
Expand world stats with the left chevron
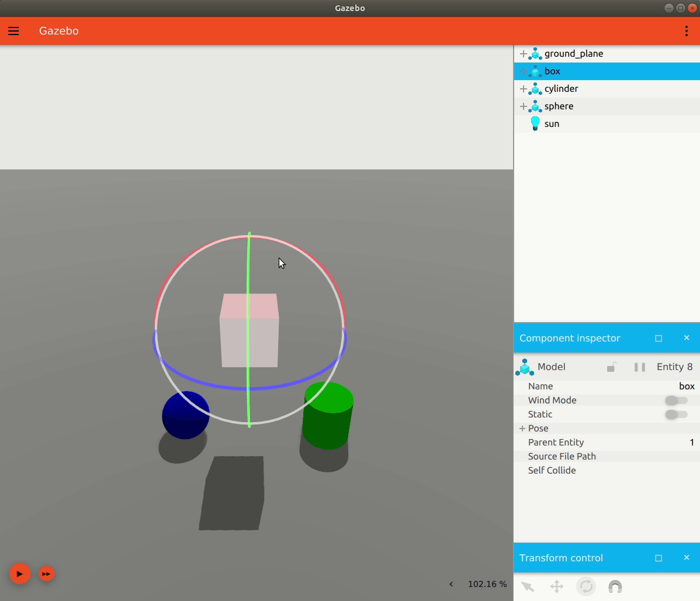point(451,584)
